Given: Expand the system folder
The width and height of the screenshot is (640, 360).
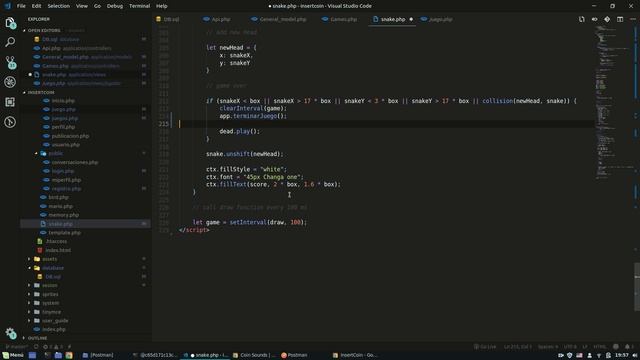Looking at the screenshot, I should [51, 303].
